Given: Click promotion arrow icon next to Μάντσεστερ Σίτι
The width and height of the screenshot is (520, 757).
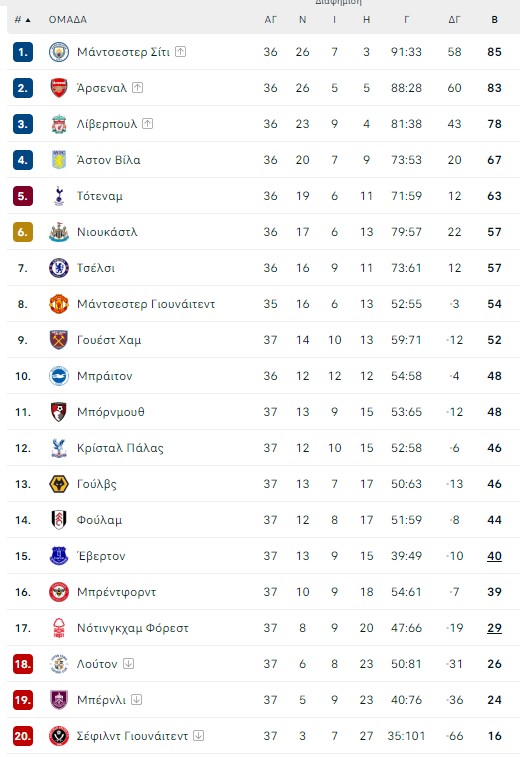Looking at the screenshot, I should pyautogui.click(x=181, y=51).
